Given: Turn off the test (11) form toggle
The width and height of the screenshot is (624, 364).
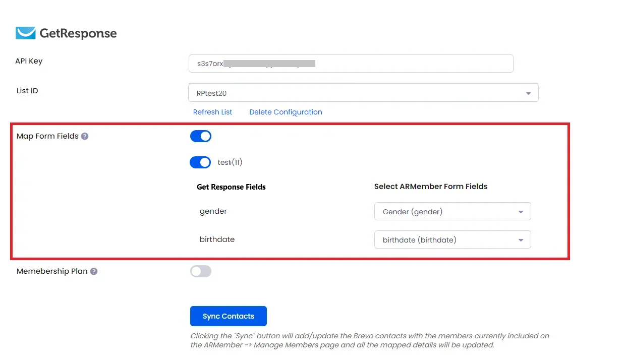Looking at the screenshot, I should click(x=200, y=162).
